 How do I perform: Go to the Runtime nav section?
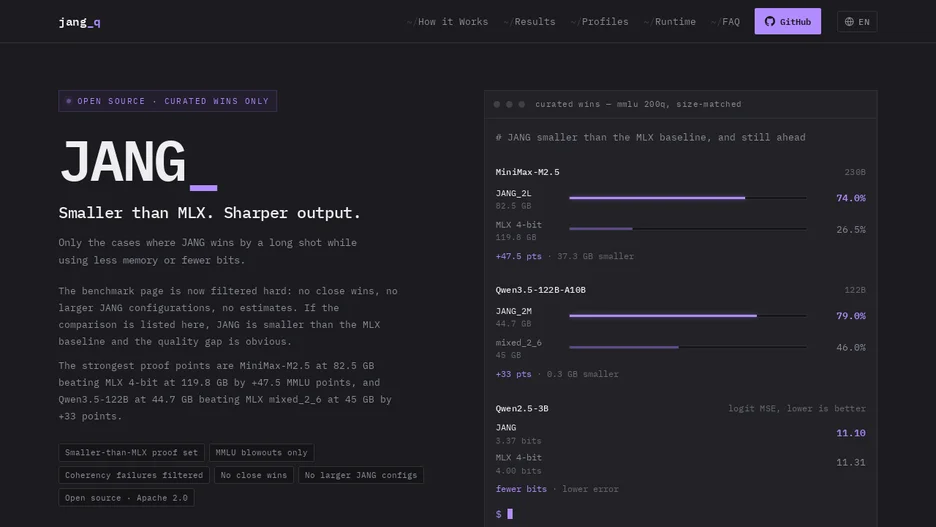pos(670,21)
